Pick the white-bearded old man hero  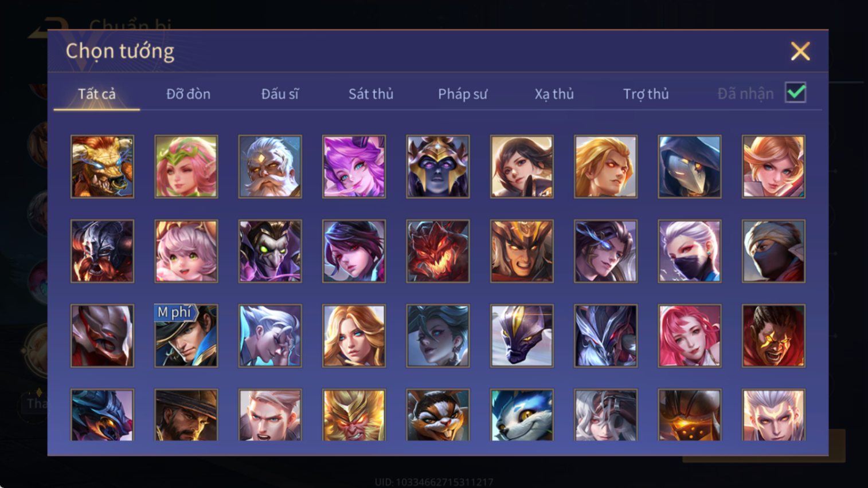pyautogui.click(x=270, y=167)
